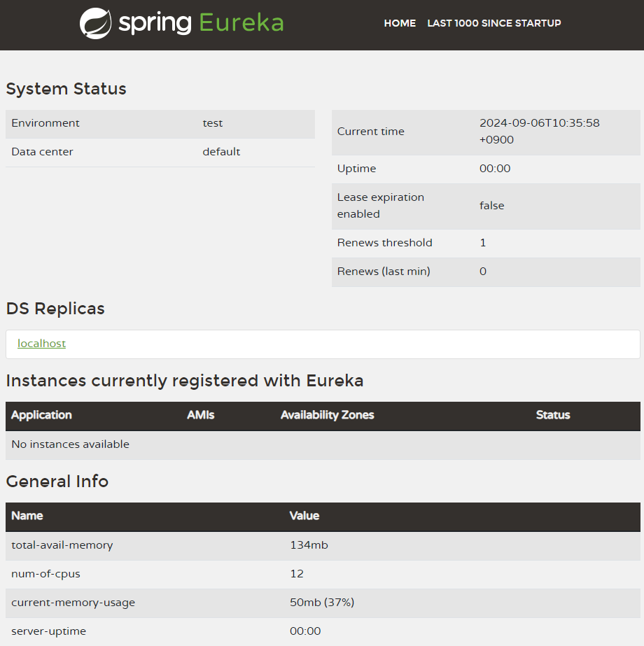
Task: Select the Uptime value 00:00
Action: click(x=495, y=169)
